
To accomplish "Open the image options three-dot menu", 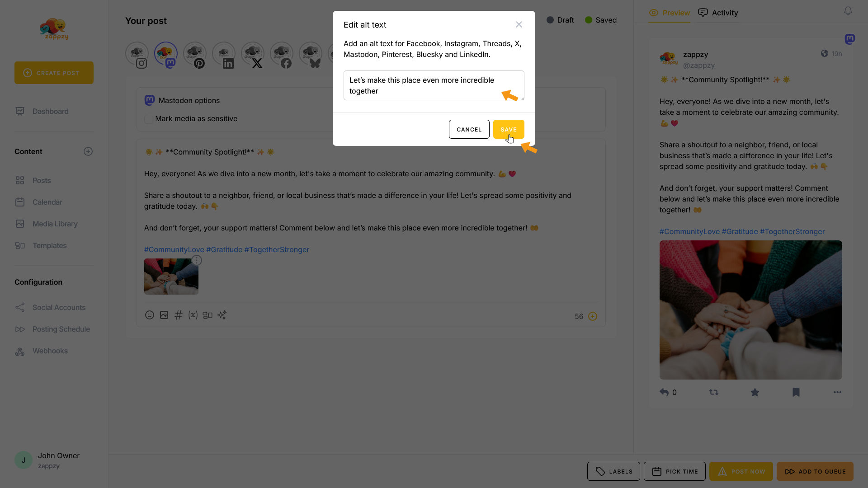I will click(x=197, y=261).
